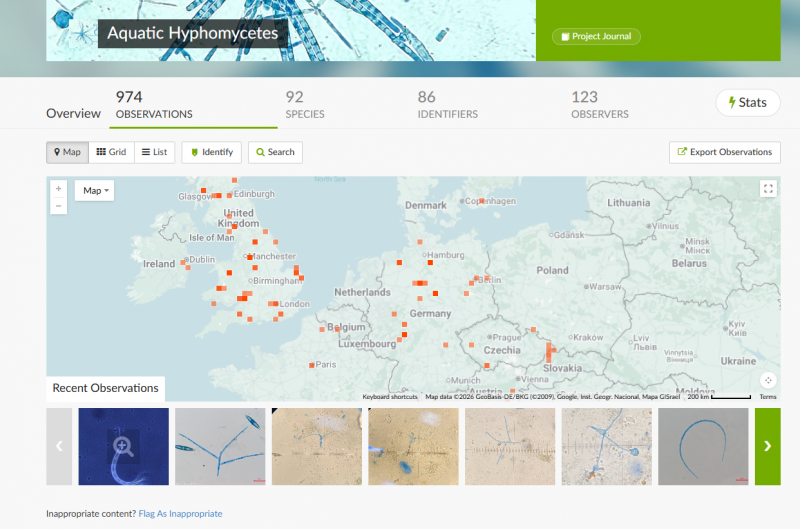The height and width of the screenshot is (529, 800).
Task: Click Export Observations
Action: click(x=724, y=152)
